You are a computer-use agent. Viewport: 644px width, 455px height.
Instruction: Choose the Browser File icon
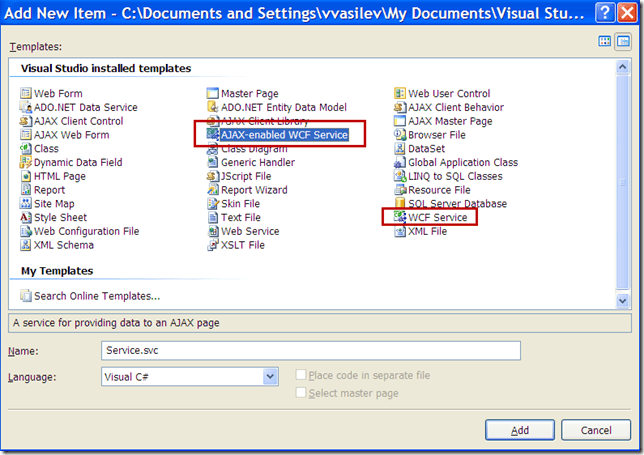pyautogui.click(x=400, y=135)
